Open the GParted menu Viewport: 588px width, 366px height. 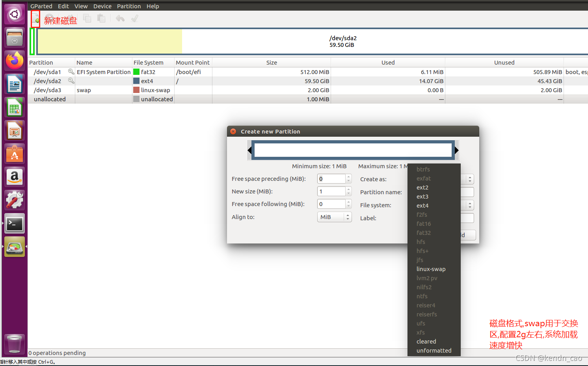tap(41, 6)
